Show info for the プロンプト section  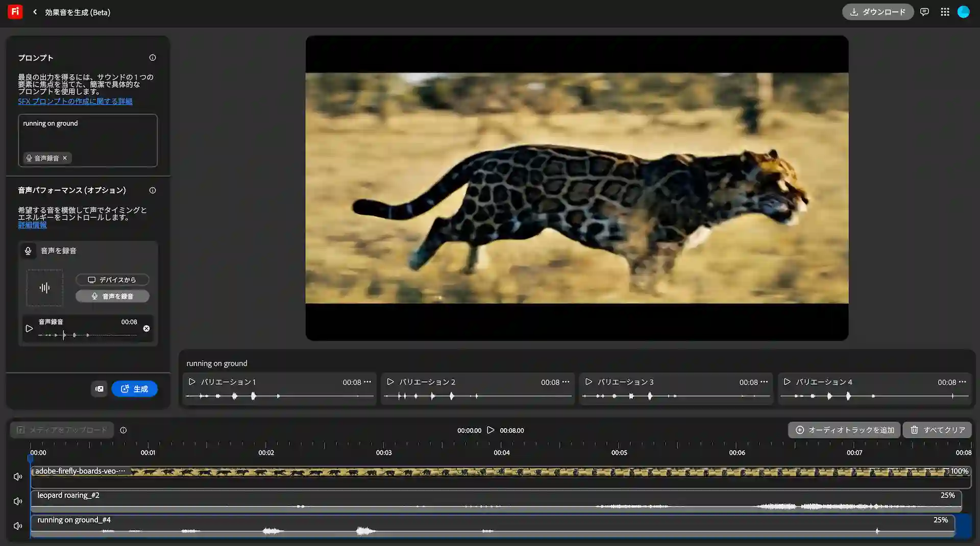[153, 58]
